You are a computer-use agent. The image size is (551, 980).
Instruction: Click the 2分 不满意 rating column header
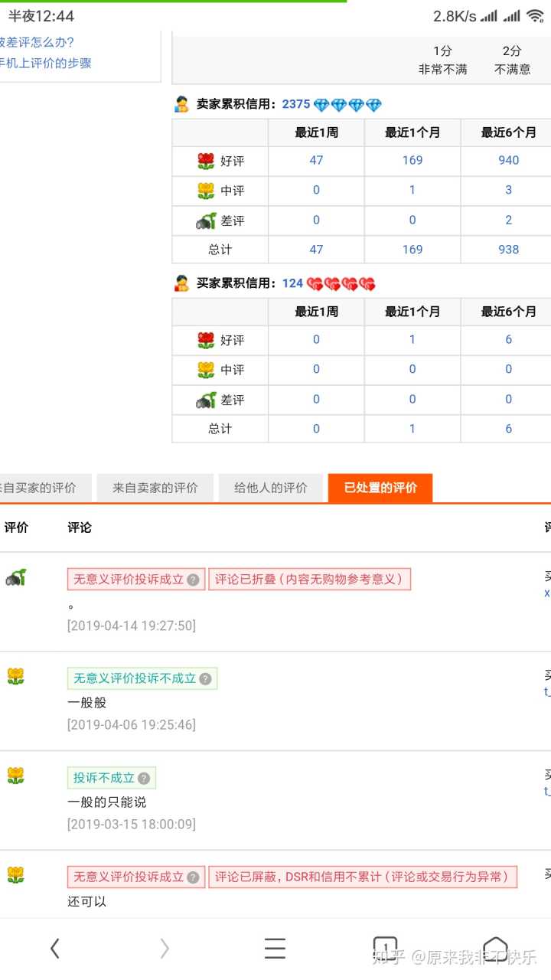click(x=512, y=60)
